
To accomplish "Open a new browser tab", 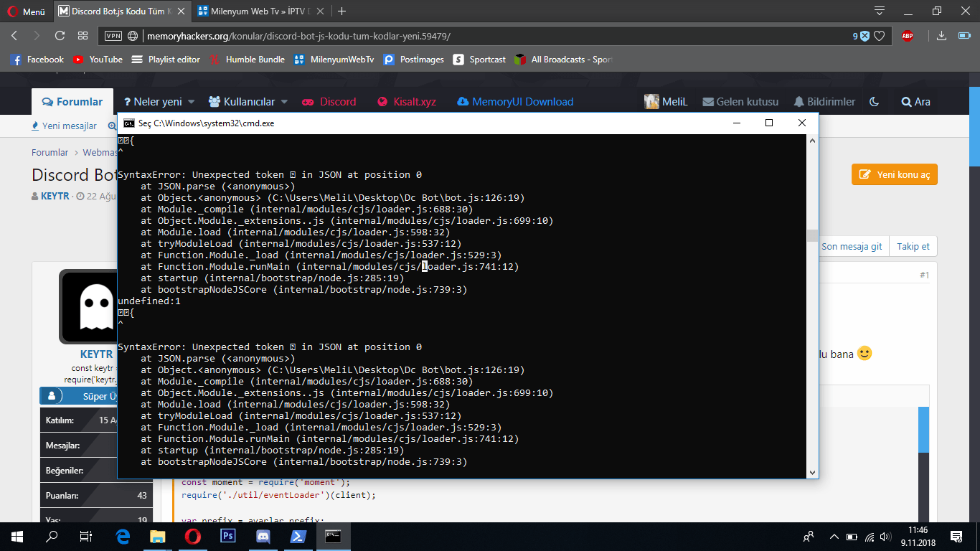I will (x=342, y=11).
